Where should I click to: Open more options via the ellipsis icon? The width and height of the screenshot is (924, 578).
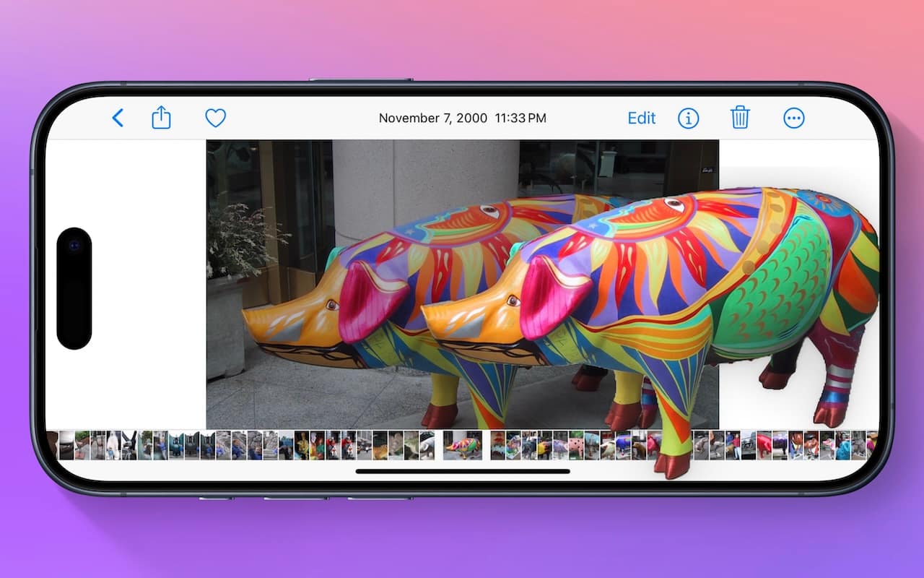point(793,118)
